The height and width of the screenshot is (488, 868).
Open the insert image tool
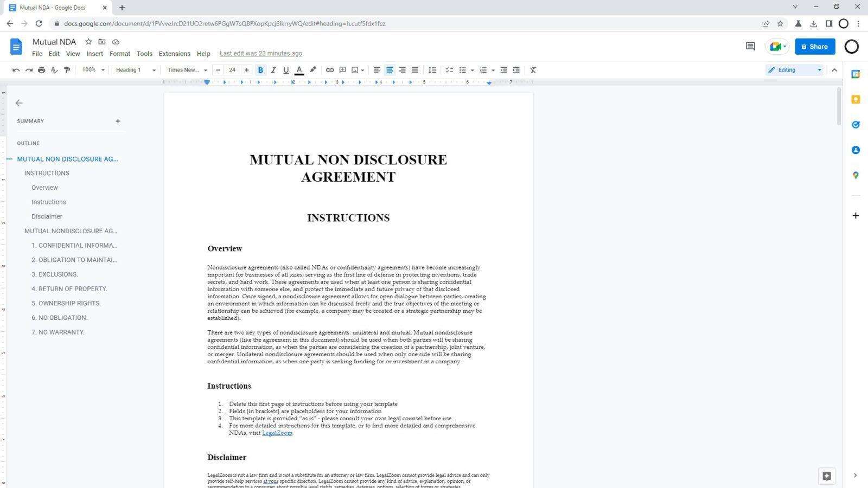pyautogui.click(x=355, y=69)
